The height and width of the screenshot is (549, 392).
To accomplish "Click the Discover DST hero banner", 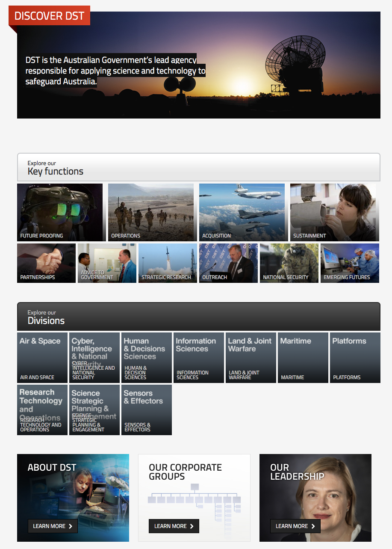I will 198,65.
